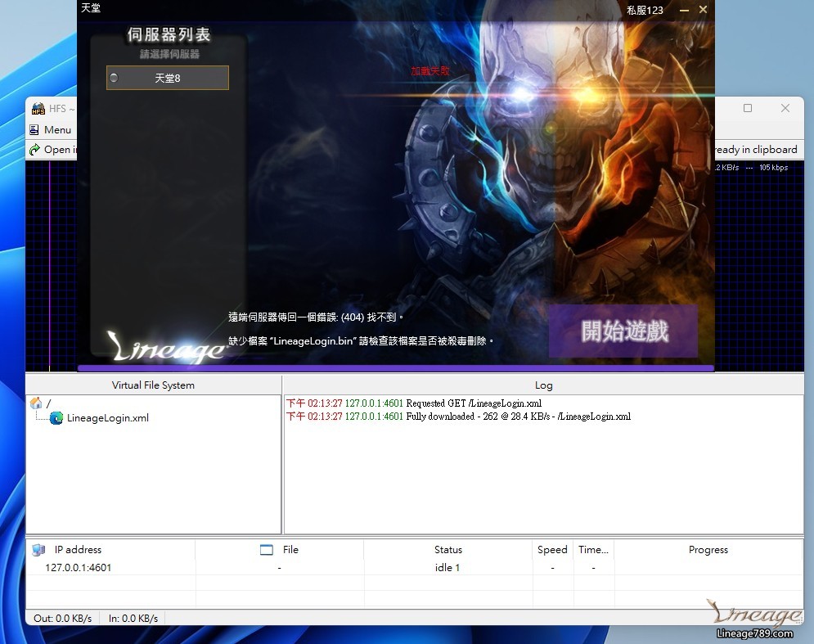
Task: Click the 105 kbps graph label
Action: [774, 167]
